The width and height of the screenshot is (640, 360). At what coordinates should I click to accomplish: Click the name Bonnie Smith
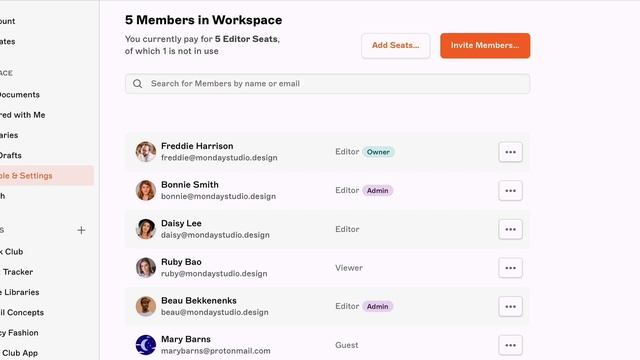click(x=190, y=185)
